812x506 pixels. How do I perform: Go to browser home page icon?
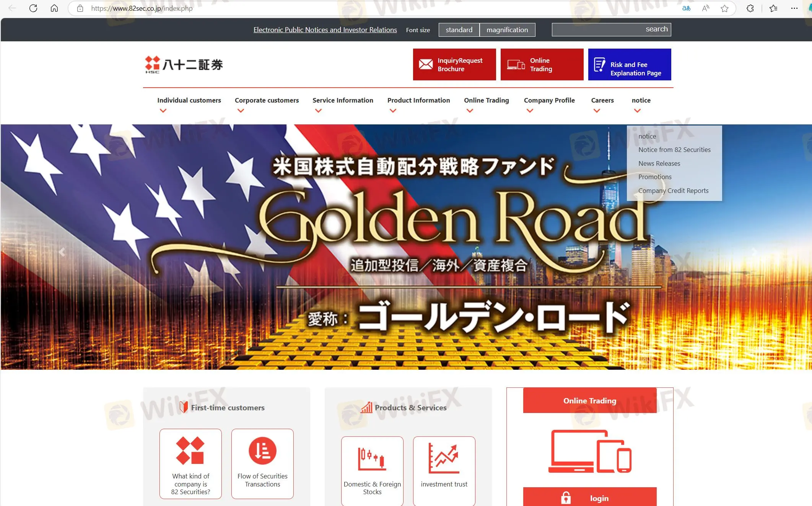click(x=54, y=8)
